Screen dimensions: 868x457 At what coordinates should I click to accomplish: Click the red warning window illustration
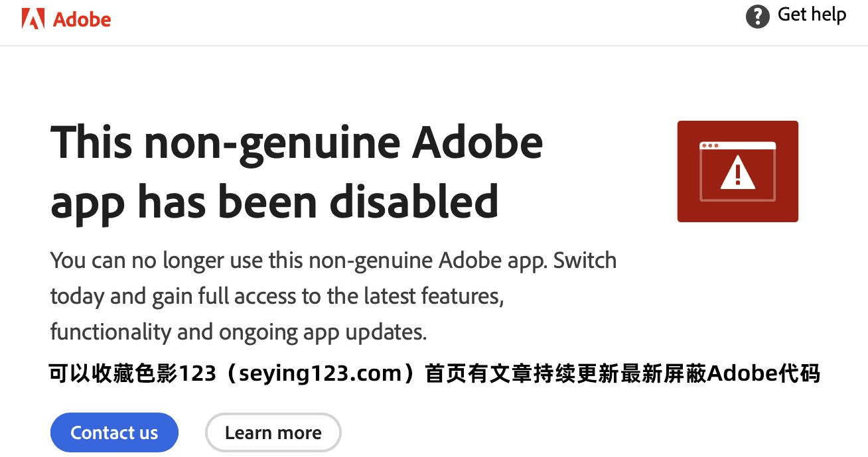tap(737, 171)
